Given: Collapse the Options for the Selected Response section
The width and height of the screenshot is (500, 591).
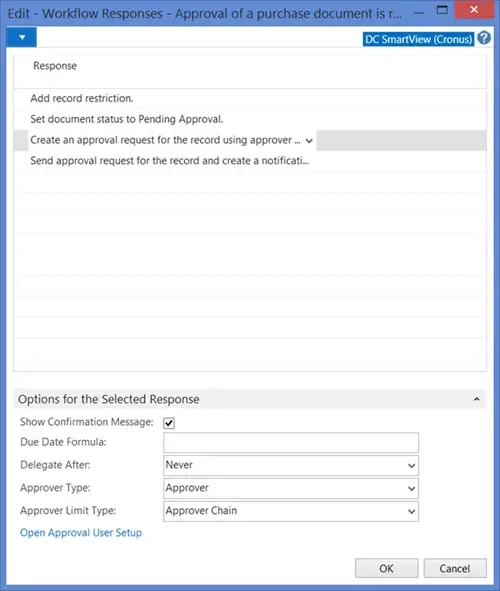Looking at the screenshot, I should click(477, 399).
